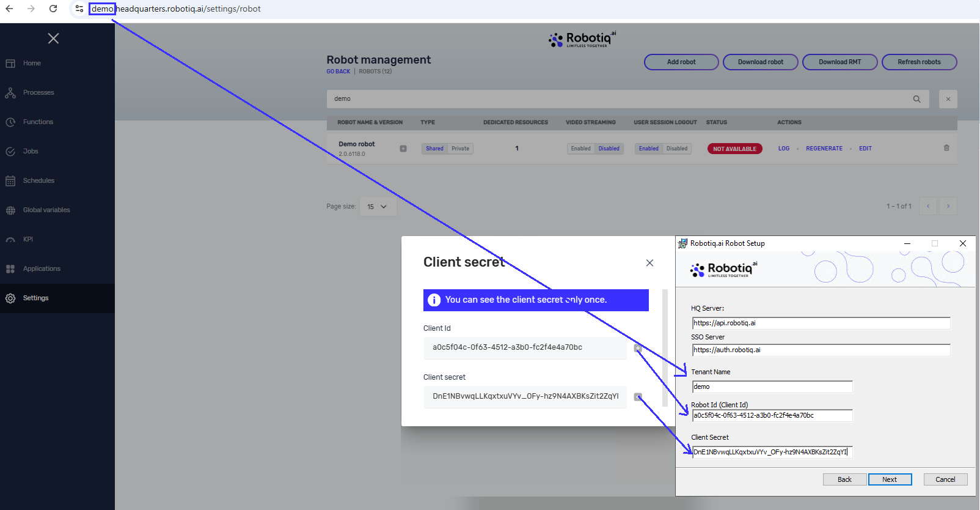
Task: Click the browser address bar URL
Action: tap(176, 9)
